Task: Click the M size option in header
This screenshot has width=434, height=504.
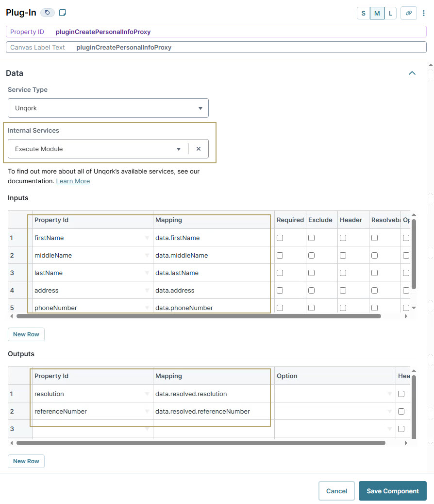Action: pyautogui.click(x=377, y=13)
